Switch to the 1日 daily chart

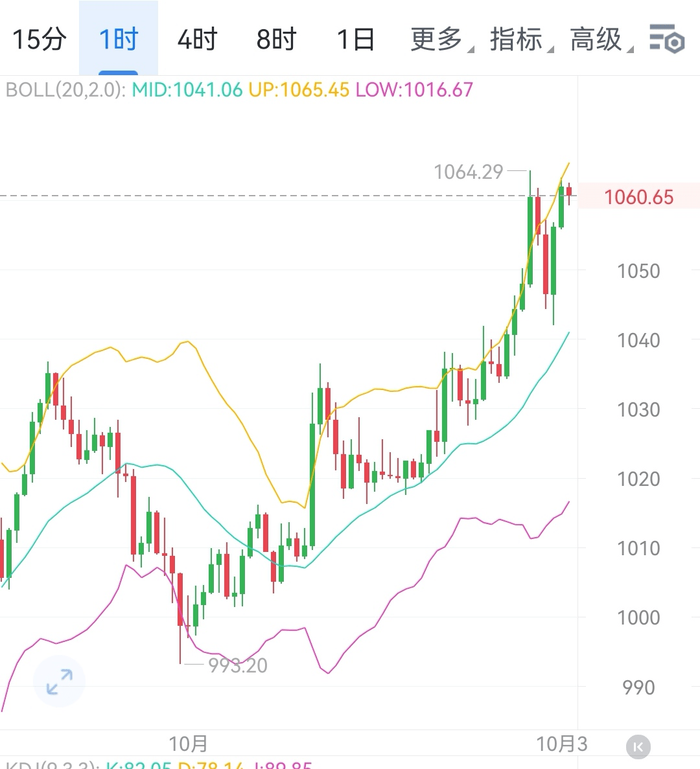(x=355, y=39)
